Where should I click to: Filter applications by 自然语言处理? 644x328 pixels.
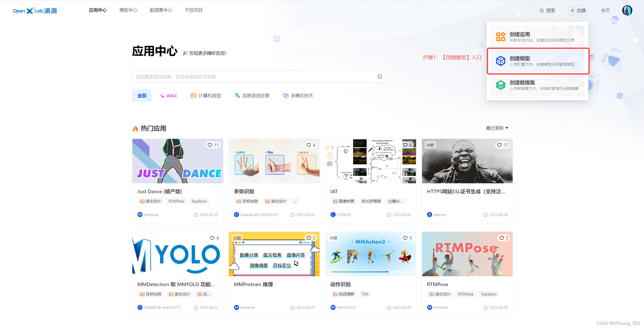pyautogui.click(x=252, y=95)
